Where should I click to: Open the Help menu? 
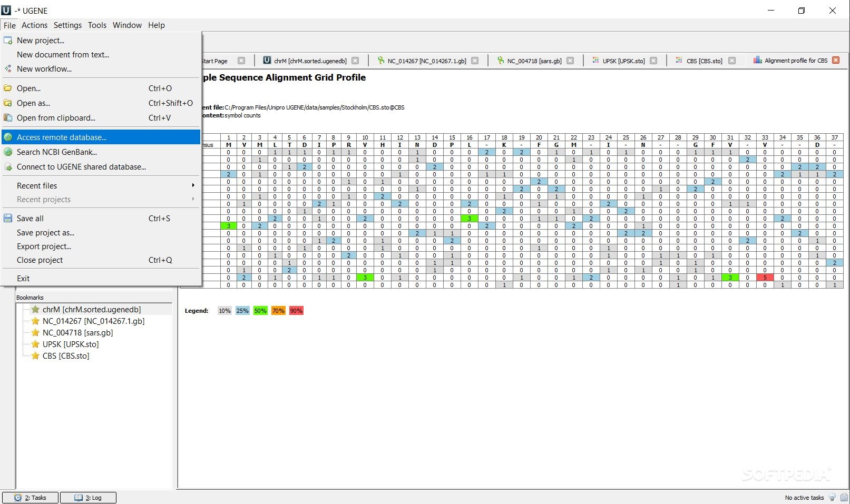(x=157, y=25)
